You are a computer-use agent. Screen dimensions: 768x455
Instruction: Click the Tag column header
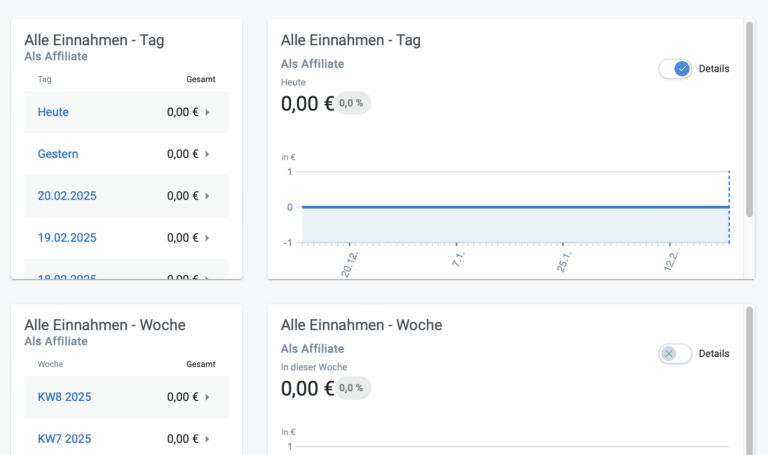[45, 79]
